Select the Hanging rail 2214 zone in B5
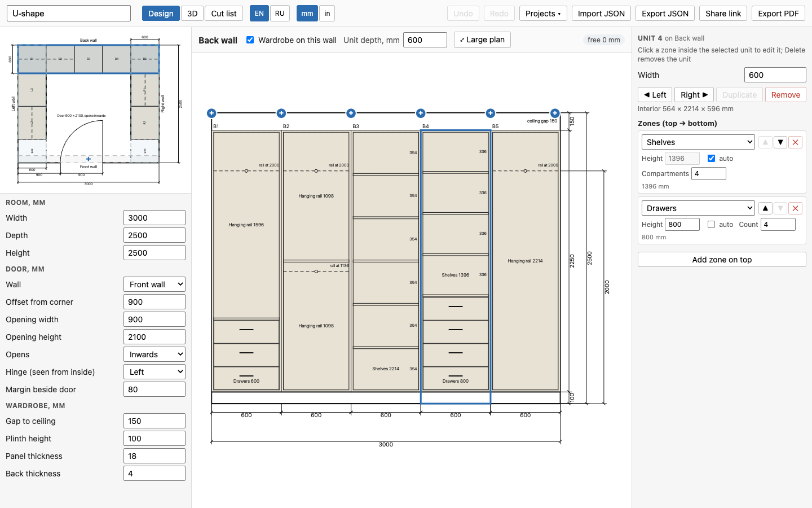 tap(526, 261)
